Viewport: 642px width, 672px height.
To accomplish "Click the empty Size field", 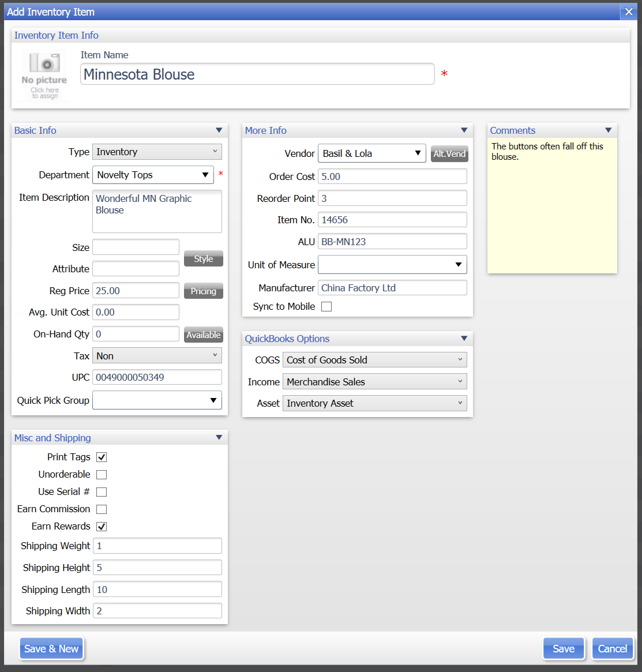I will [136, 247].
